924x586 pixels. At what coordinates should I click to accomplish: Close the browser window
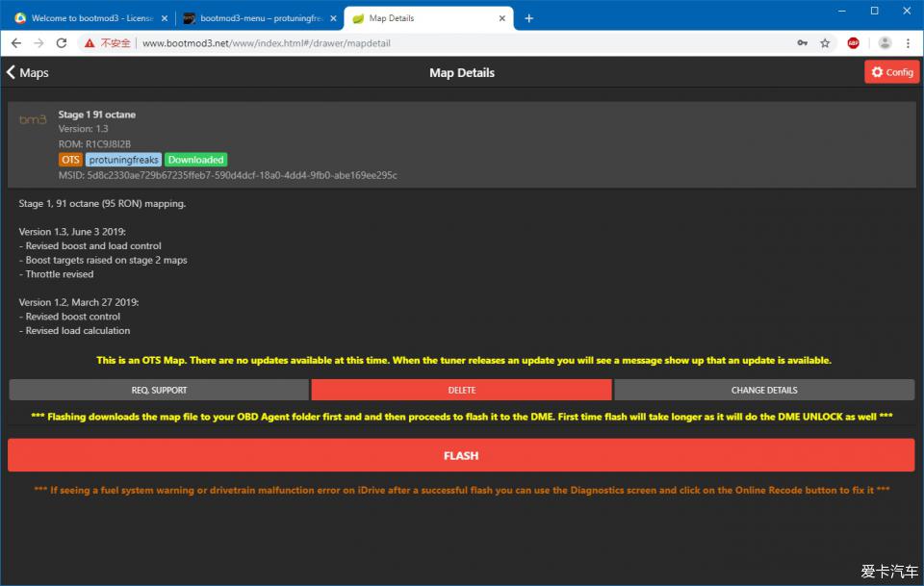pos(907,11)
